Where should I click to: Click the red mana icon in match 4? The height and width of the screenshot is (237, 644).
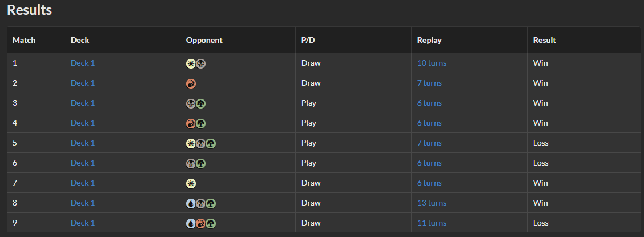coord(191,123)
